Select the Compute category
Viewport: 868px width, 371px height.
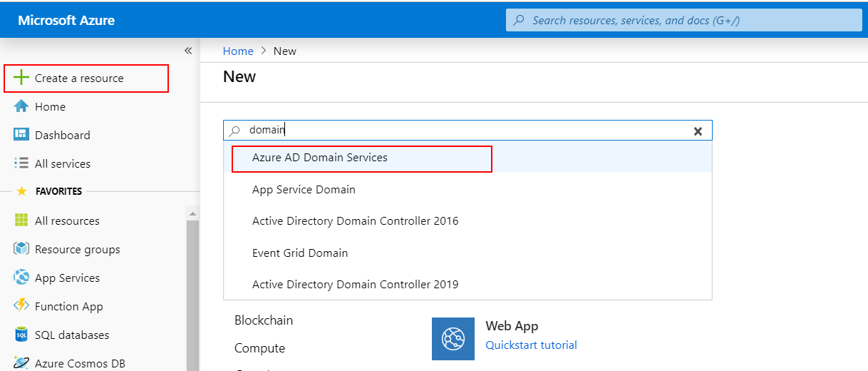tap(259, 348)
